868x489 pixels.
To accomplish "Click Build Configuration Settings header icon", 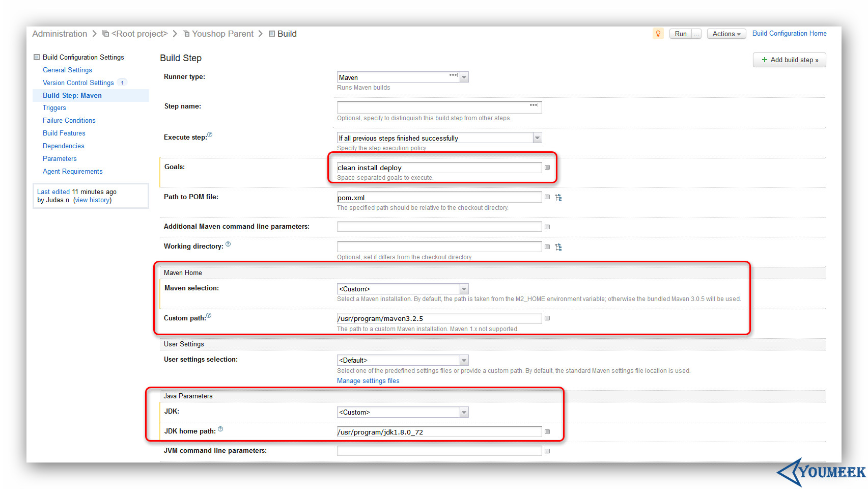I will (37, 57).
